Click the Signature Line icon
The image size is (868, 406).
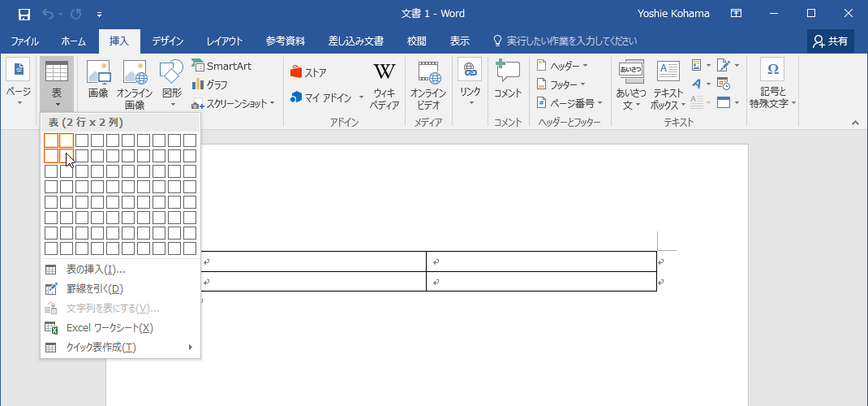tap(724, 65)
